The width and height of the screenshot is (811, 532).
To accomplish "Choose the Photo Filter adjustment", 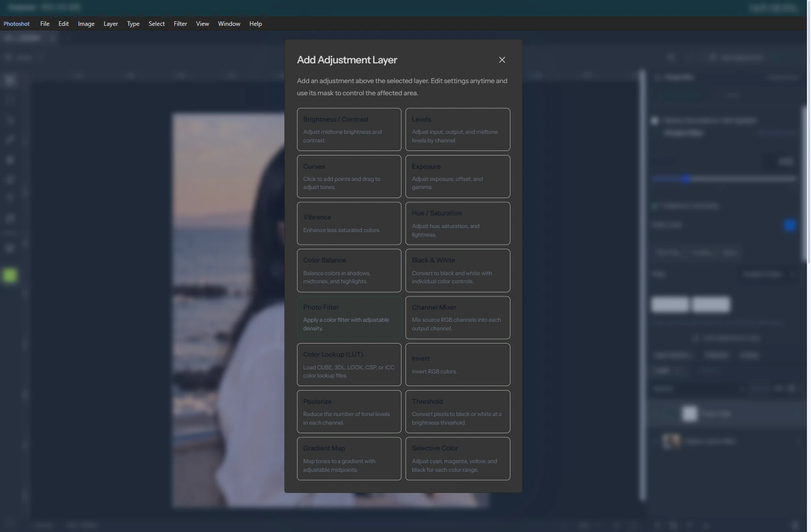I will pyautogui.click(x=349, y=318).
